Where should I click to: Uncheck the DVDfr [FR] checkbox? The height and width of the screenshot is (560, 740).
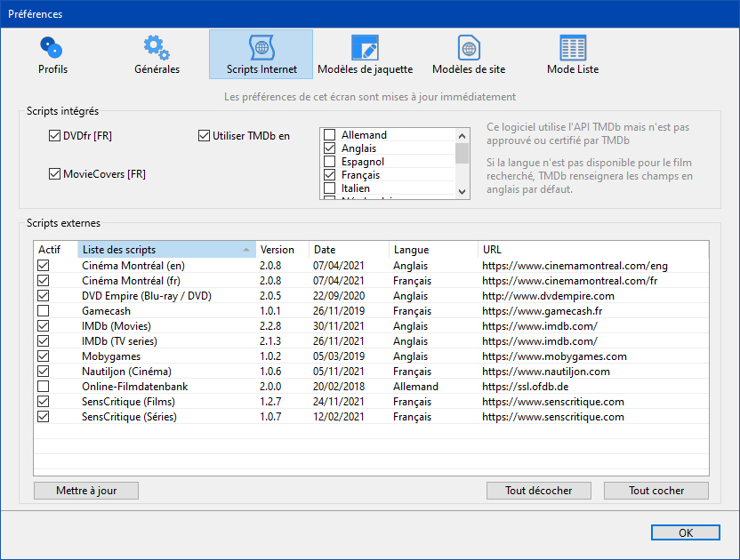55,136
